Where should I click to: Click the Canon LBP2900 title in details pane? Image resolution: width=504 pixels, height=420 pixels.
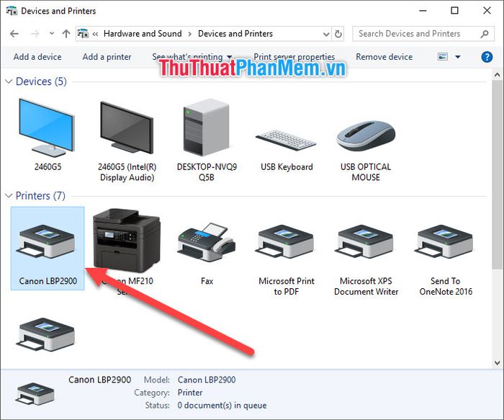99,380
